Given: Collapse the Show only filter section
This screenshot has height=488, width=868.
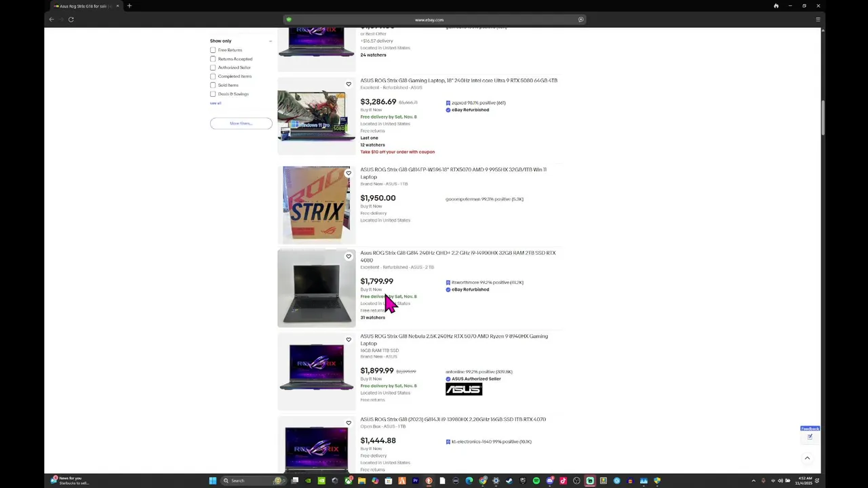Looking at the screenshot, I should click(x=270, y=41).
